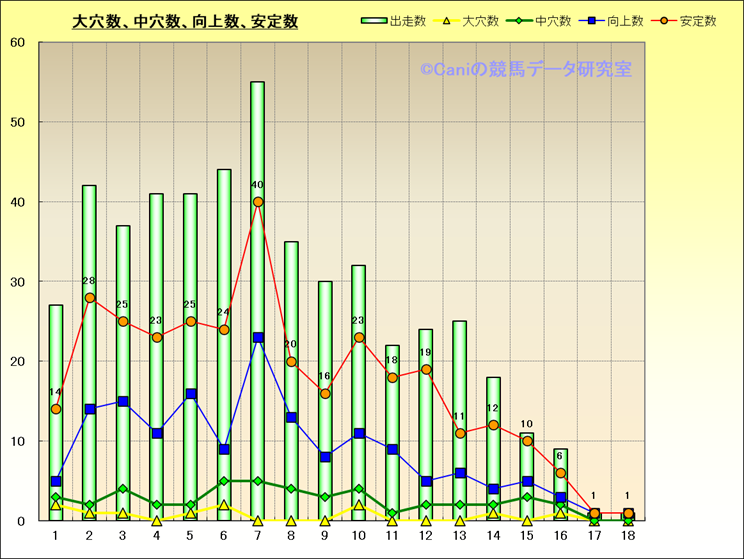Click the ©Caniの競馬データ研究室 watermark text
The height and width of the screenshot is (559, 744).
pos(525,70)
